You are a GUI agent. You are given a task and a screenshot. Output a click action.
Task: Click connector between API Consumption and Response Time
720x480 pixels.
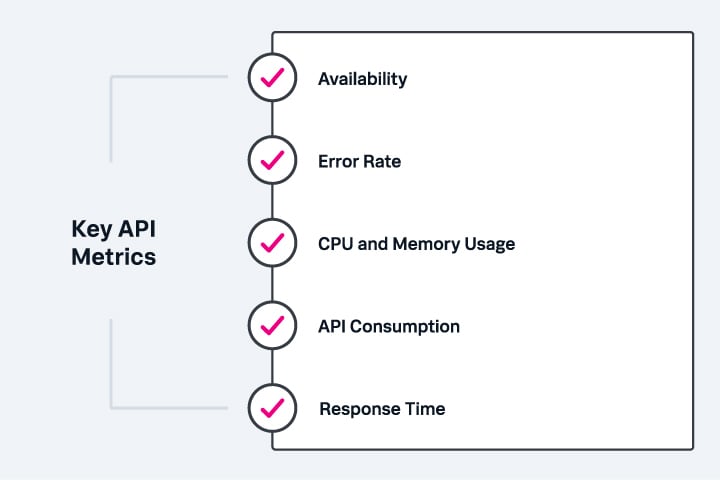tap(272, 367)
